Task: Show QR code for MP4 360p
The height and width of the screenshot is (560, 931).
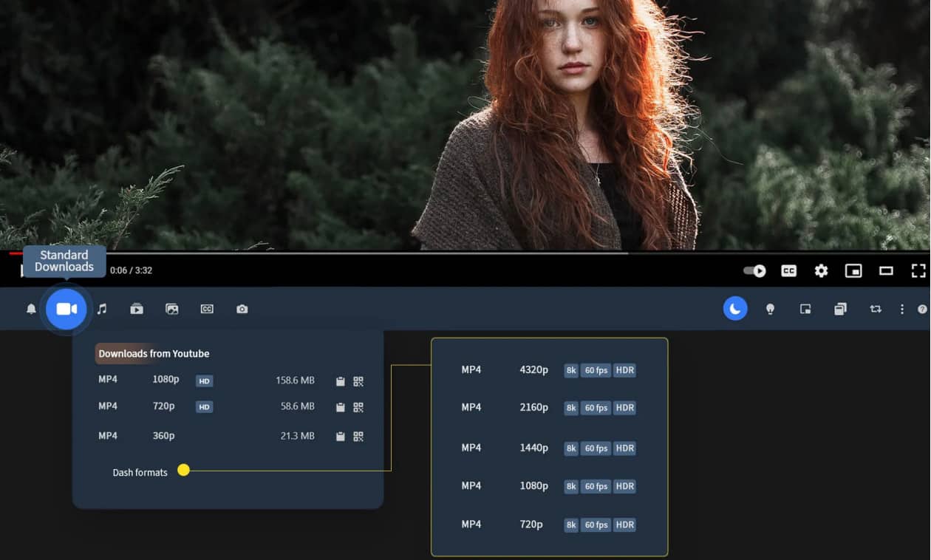Action: tap(358, 437)
